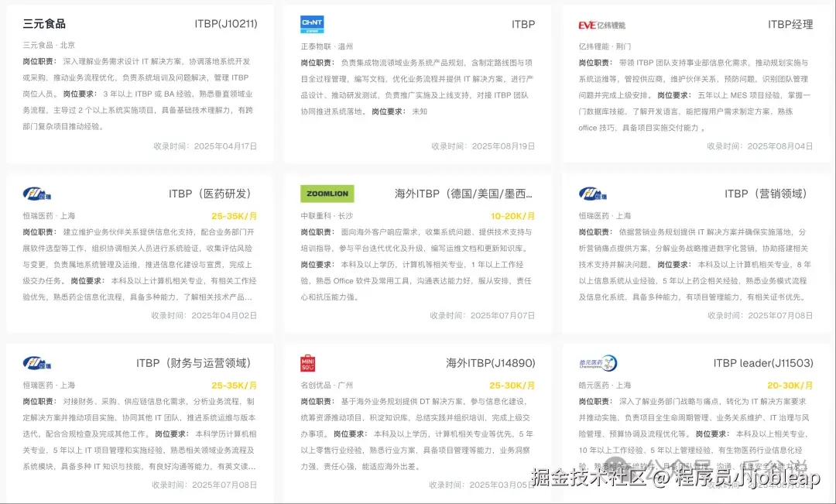Viewport: 836px width, 504px height.
Task: Click the CHNT company logo
Action: 312,24
